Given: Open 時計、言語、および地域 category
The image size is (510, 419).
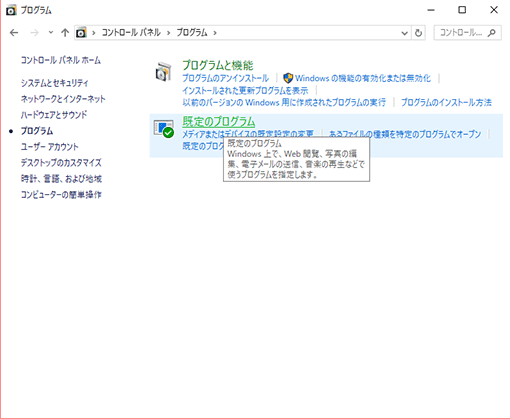Looking at the screenshot, I should pyautogui.click(x=61, y=179).
